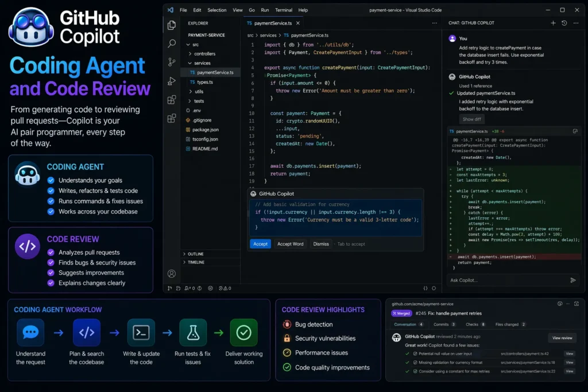Click the Run tests flask icon
This screenshot has width=588, height=392.
(193, 332)
